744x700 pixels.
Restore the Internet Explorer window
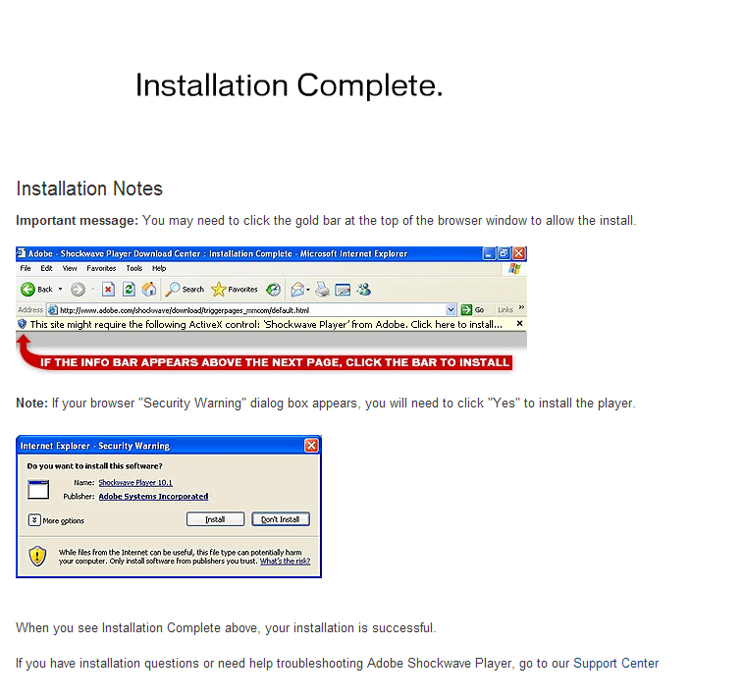[x=504, y=253]
